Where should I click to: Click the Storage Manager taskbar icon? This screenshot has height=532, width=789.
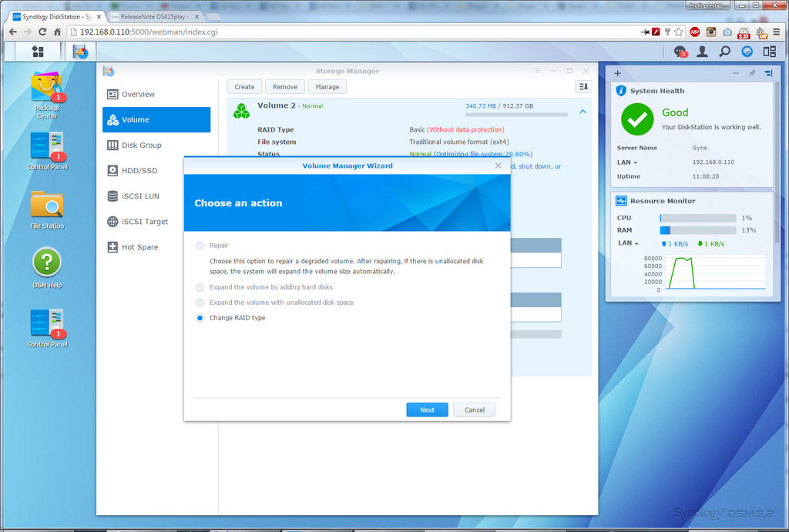click(x=80, y=52)
